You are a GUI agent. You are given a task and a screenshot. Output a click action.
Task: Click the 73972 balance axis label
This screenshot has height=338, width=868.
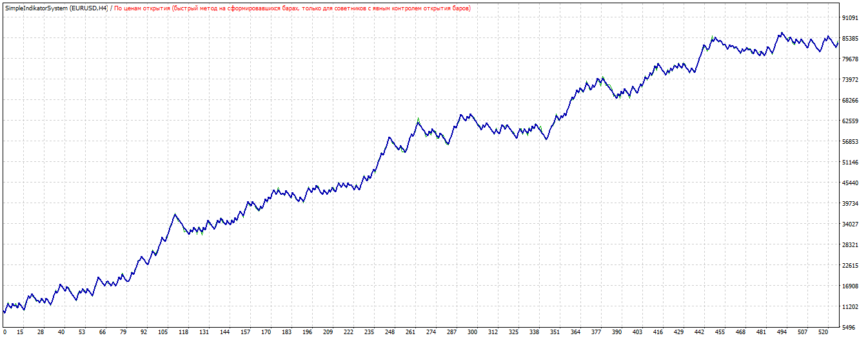pos(851,80)
